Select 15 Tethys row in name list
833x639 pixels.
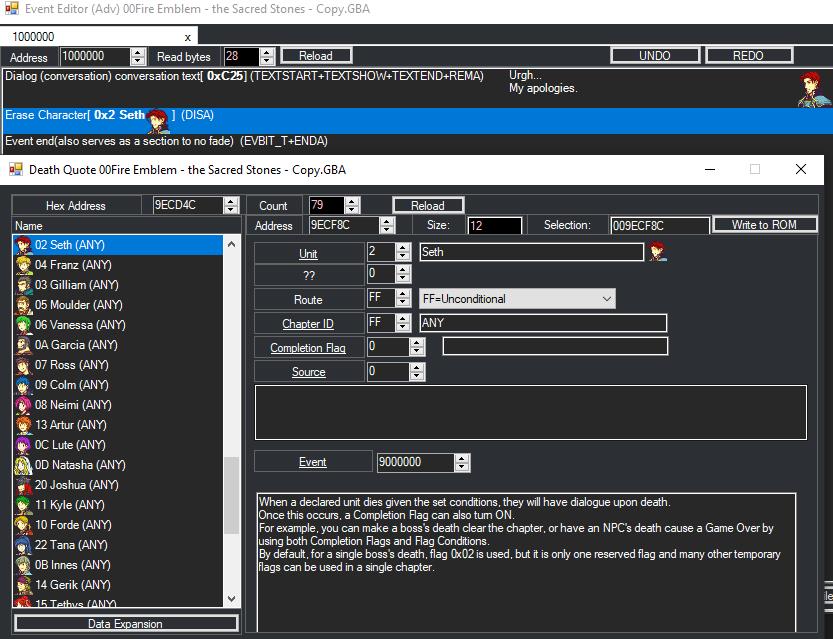click(x=118, y=603)
